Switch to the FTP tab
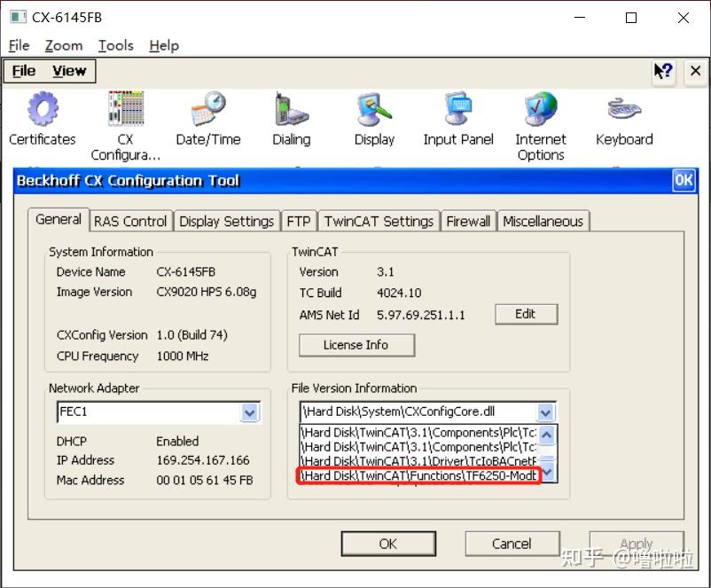This screenshot has width=711, height=588. [299, 222]
